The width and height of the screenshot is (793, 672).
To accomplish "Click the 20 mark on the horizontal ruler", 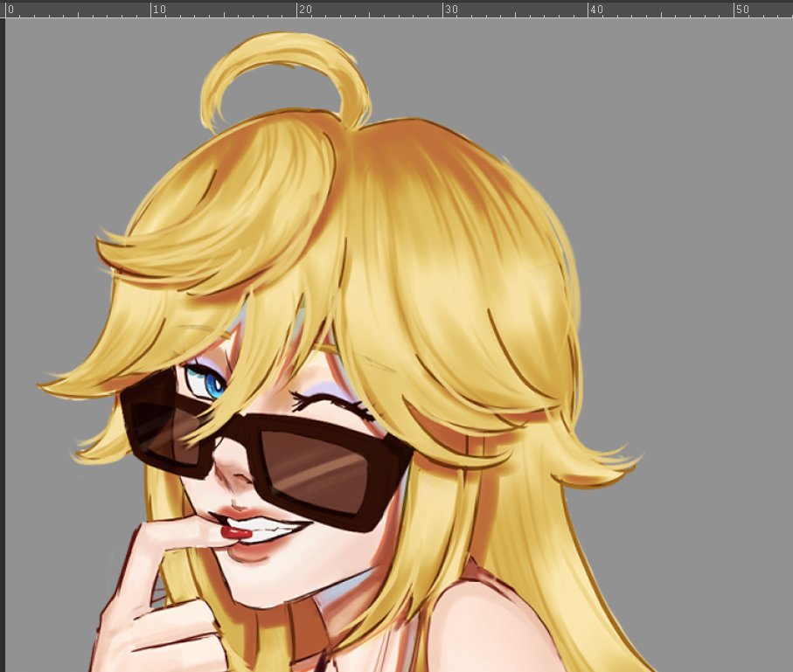I will pos(305,10).
